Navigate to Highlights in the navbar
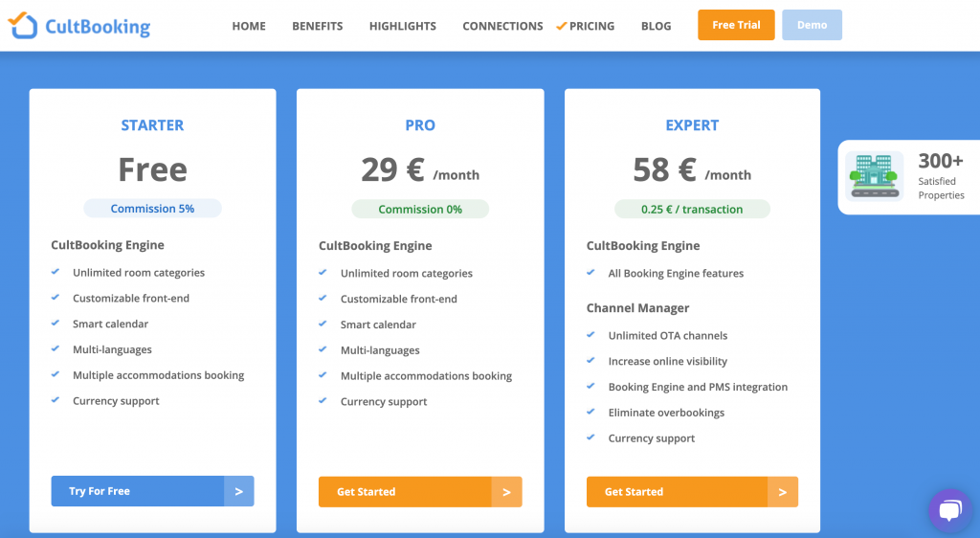 tap(402, 26)
